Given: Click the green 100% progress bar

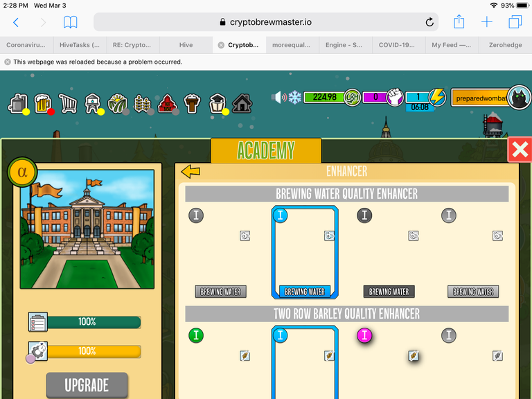Looking at the screenshot, I should (94, 322).
